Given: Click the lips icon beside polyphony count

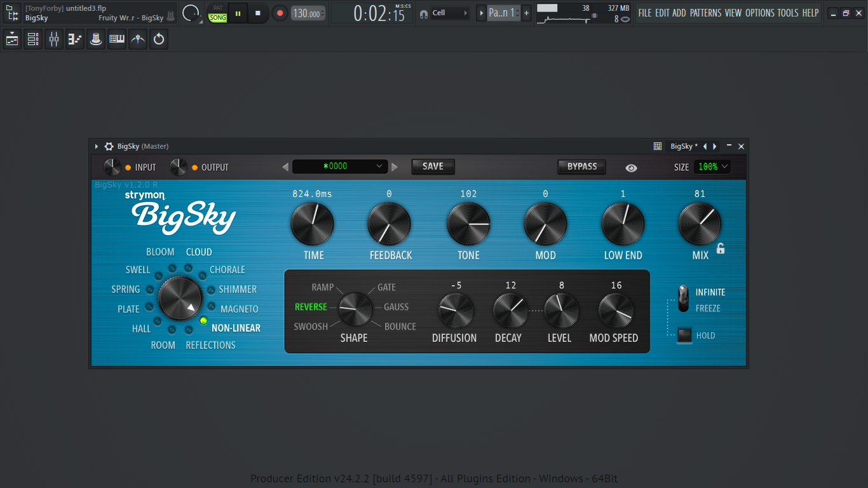Looking at the screenshot, I should click(625, 19).
